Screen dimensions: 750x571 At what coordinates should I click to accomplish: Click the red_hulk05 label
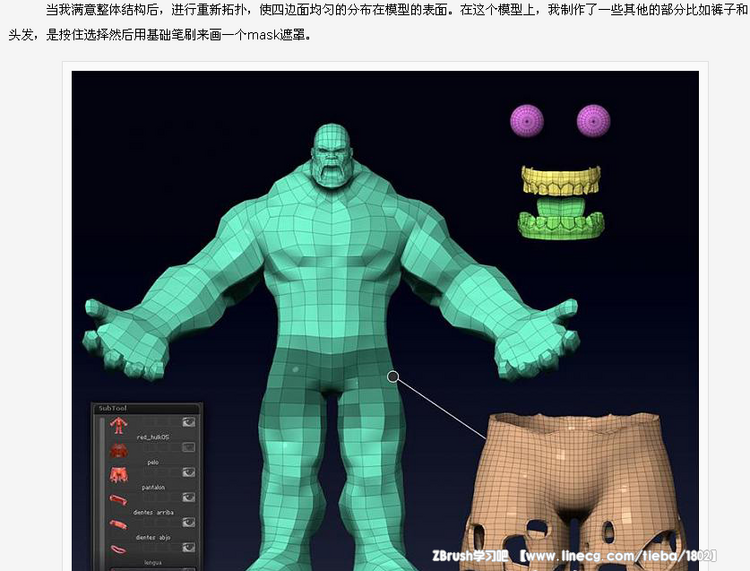coord(153,437)
